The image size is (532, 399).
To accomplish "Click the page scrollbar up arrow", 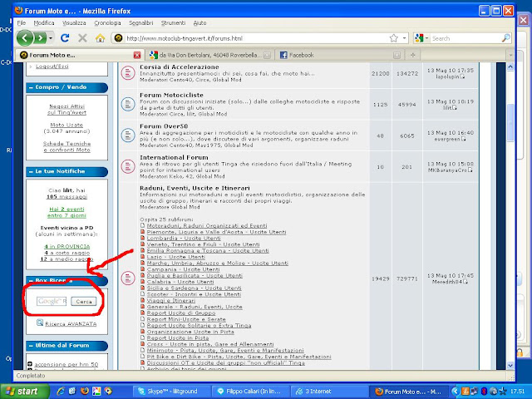I will coord(510,66).
